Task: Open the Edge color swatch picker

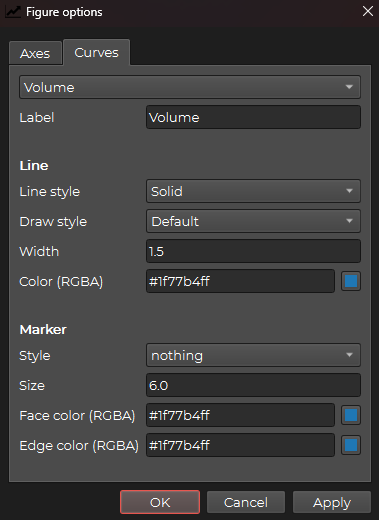Action: coord(351,445)
